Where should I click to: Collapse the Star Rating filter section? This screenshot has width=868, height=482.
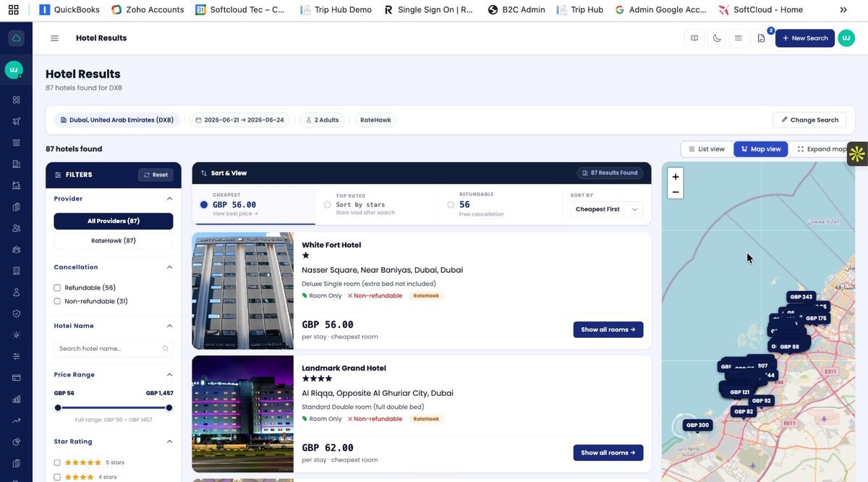170,441
